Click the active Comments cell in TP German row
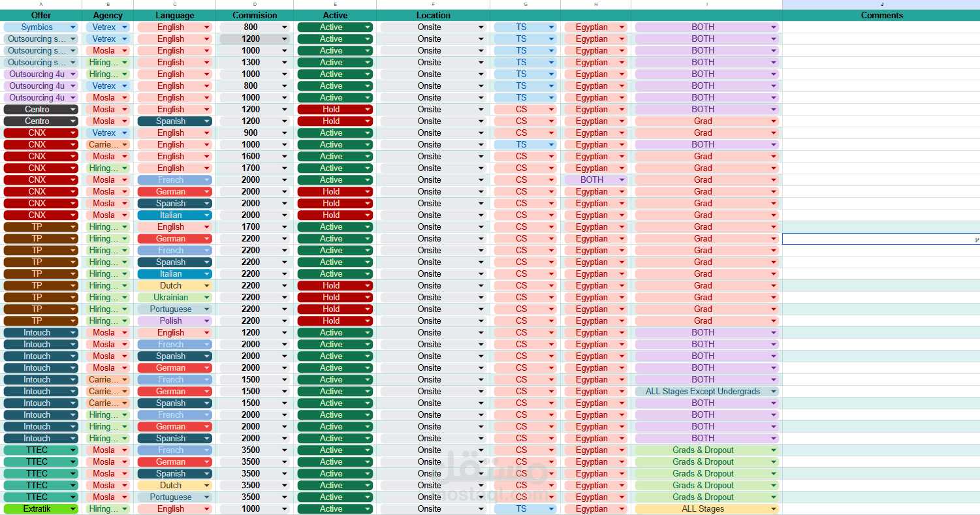The width and height of the screenshot is (980, 515). 881,239
